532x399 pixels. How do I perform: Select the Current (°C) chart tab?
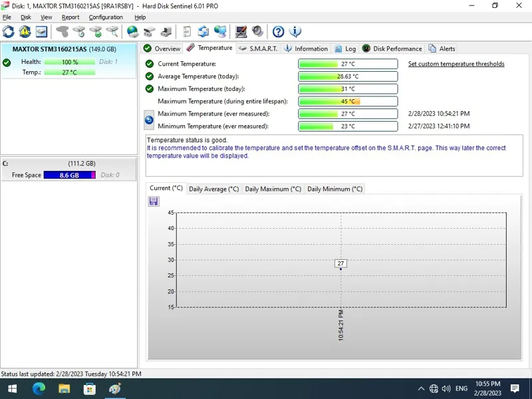[166, 188]
